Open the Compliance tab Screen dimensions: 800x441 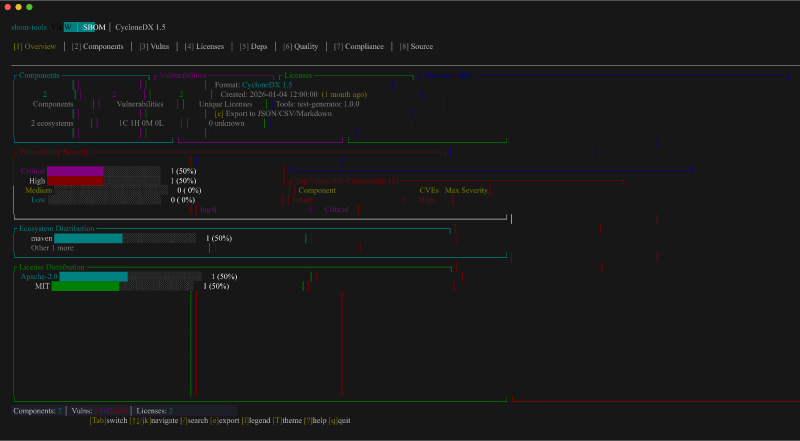coord(358,47)
